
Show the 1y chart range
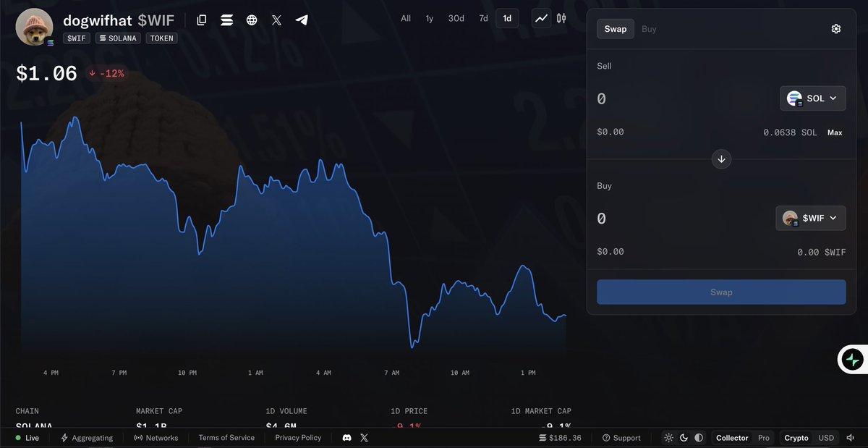pyautogui.click(x=430, y=18)
